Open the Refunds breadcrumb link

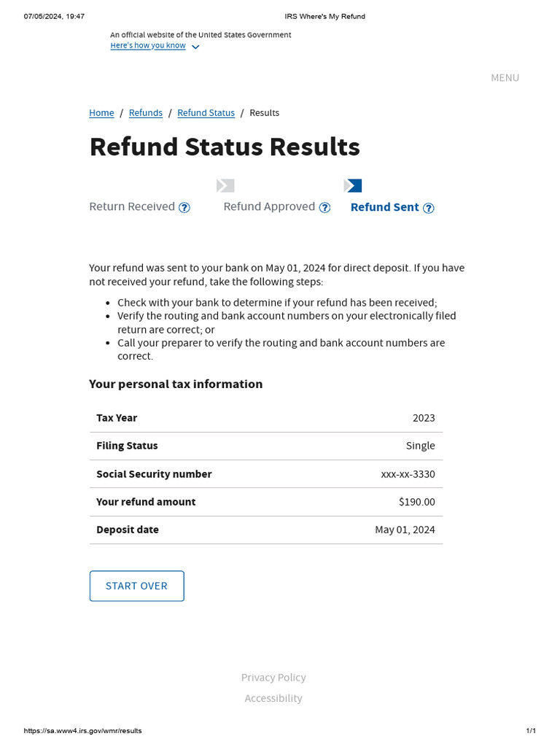coord(146,113)
